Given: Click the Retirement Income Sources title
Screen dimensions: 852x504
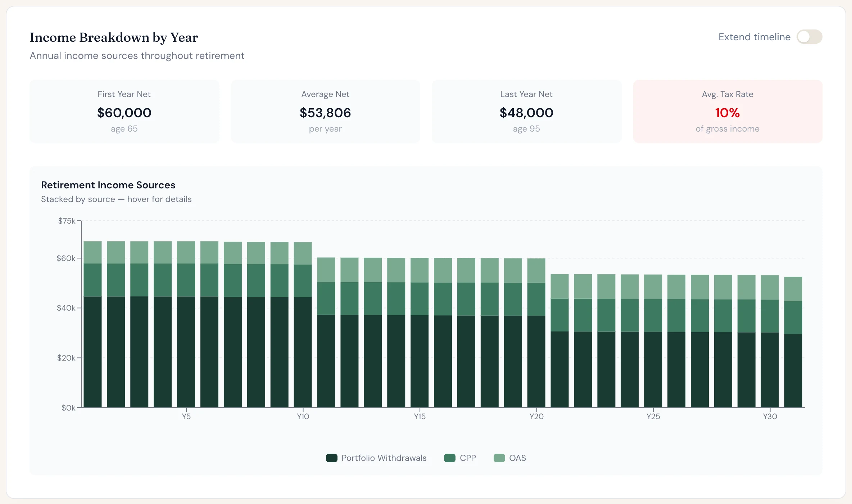Looking at the screenshot, I should pos(108,185).
